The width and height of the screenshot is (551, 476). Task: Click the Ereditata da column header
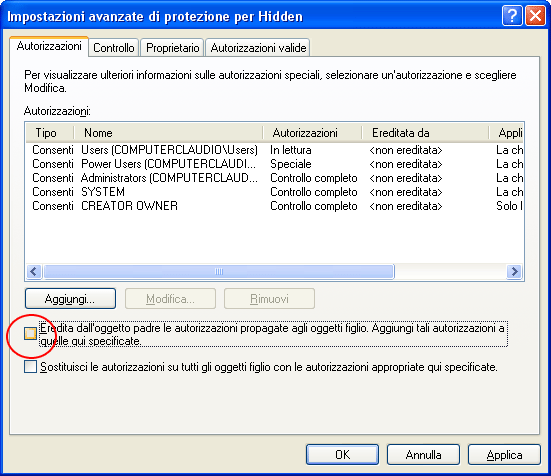click(x=425, y=133)
